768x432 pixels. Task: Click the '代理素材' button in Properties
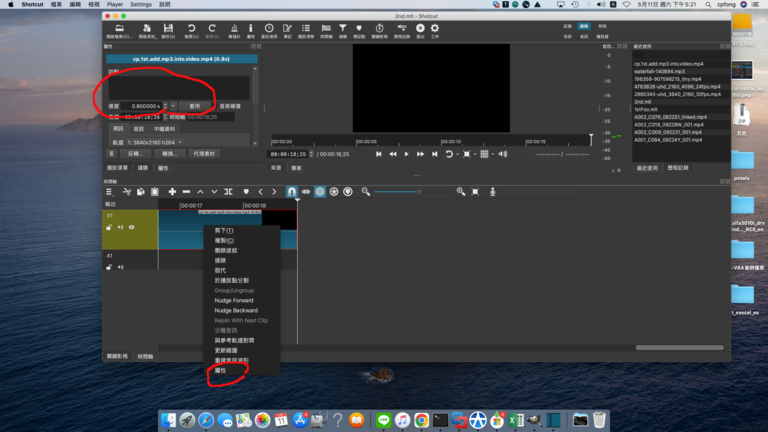point(204,154)
